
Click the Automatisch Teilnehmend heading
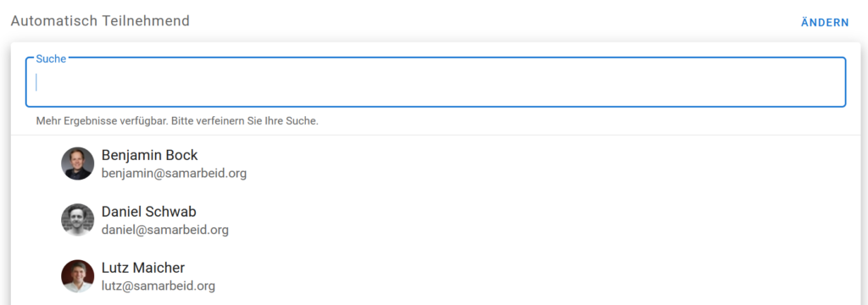coord(100,21)
